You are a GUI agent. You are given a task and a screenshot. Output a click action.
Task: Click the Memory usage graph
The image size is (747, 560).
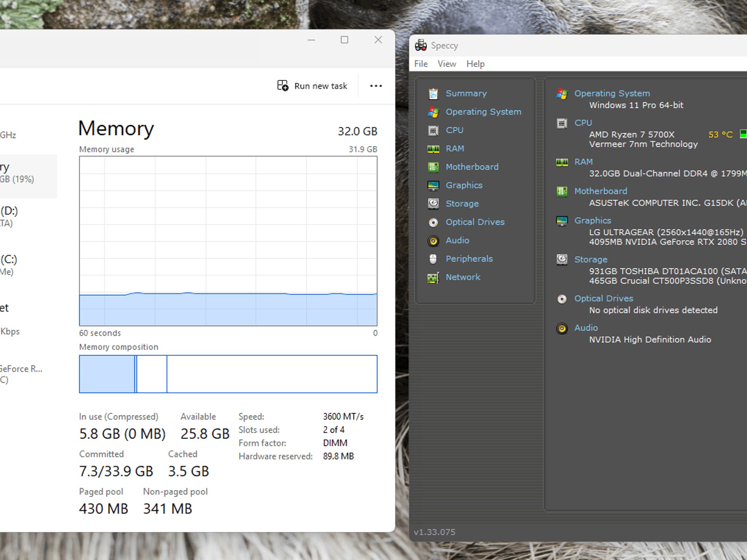pyautogui.click(x=228, y=241)
